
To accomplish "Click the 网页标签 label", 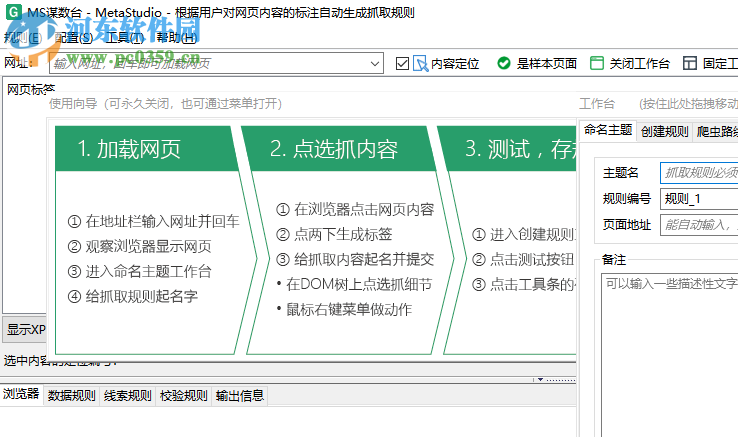I will (x=31, y=89).
